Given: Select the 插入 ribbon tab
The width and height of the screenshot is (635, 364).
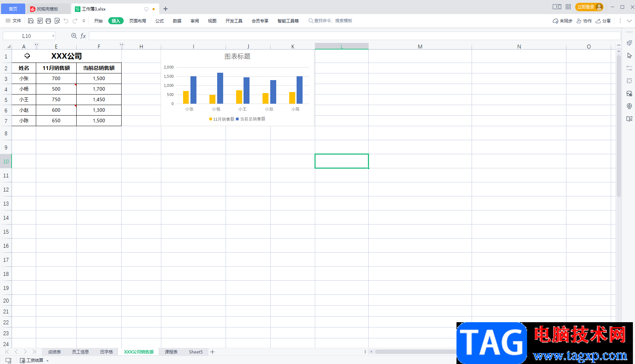Looking at the screenshot, I should click(x=116, y=21).
